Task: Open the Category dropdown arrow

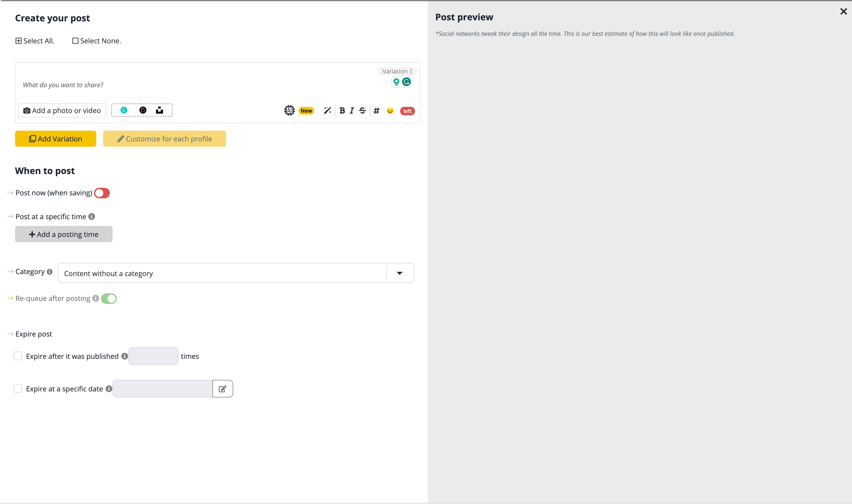Action: click(x=400, y=273)
